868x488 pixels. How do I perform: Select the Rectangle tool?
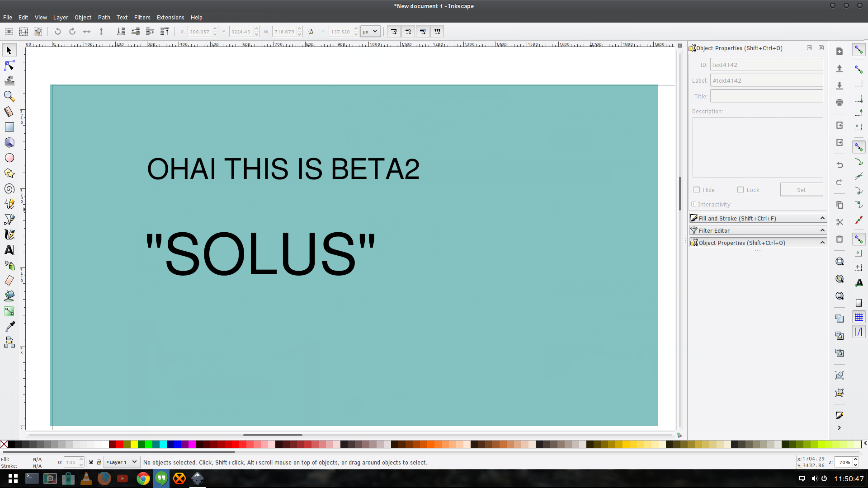[9, 127]
